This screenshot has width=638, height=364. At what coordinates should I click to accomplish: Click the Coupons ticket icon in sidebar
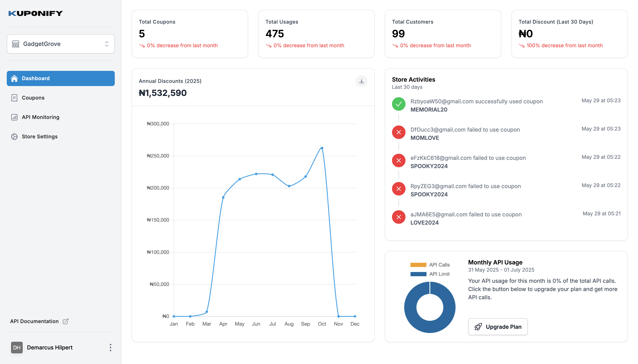click(14, 98)
